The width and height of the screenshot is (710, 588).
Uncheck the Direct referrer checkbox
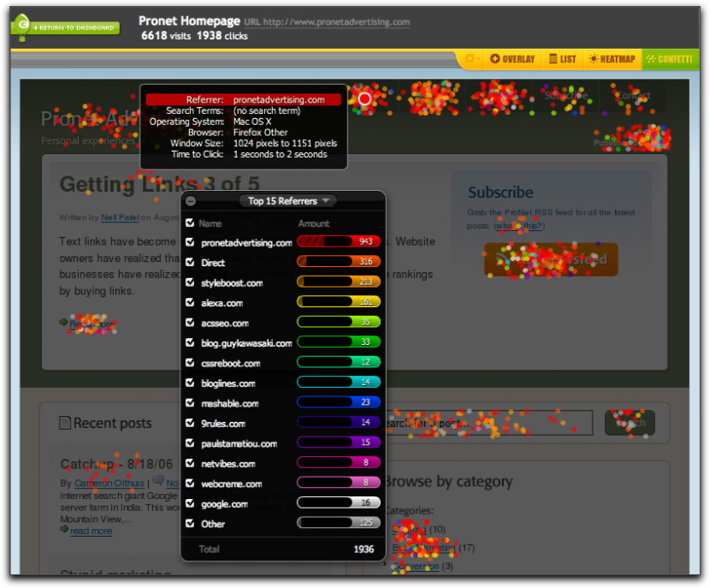coord(190,262)
